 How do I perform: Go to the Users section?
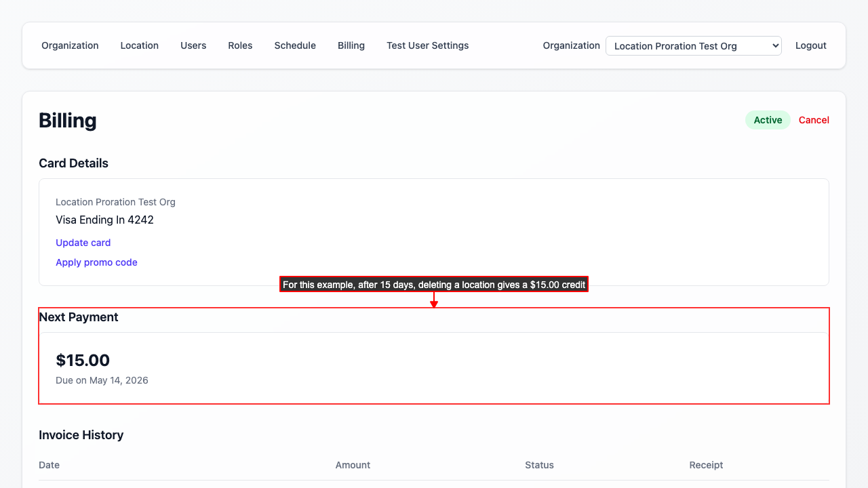pyautogui.click(x=193, y=45)
